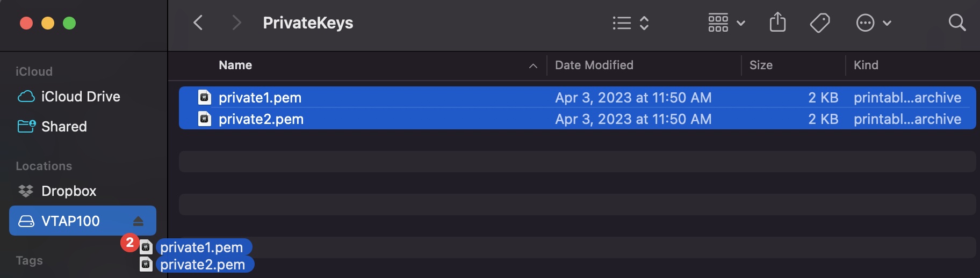Eject the VTAP100 drive
This screenshot has height=278, width=980.
pyautogui.click(x=138, y=221)
